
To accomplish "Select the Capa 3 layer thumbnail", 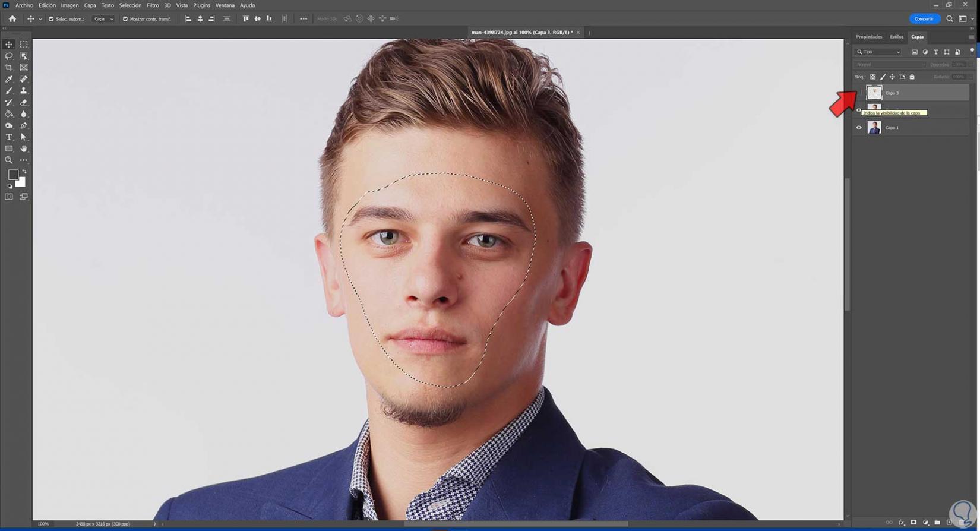I will click(874, 93).
